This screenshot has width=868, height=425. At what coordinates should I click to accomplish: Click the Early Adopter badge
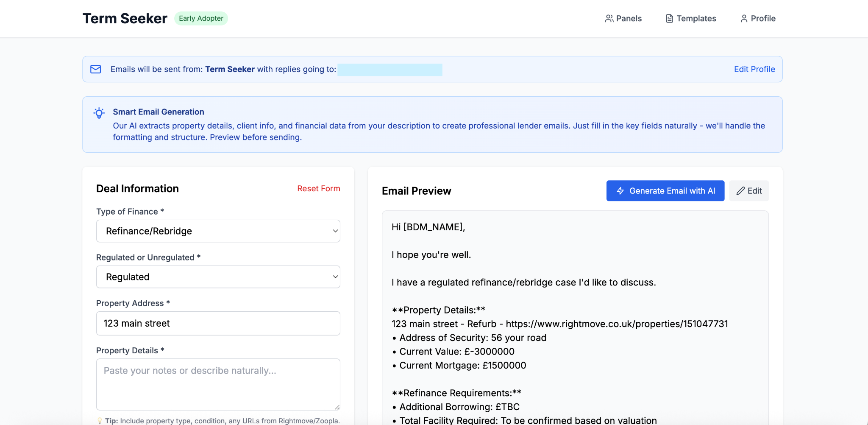(201, 18)
